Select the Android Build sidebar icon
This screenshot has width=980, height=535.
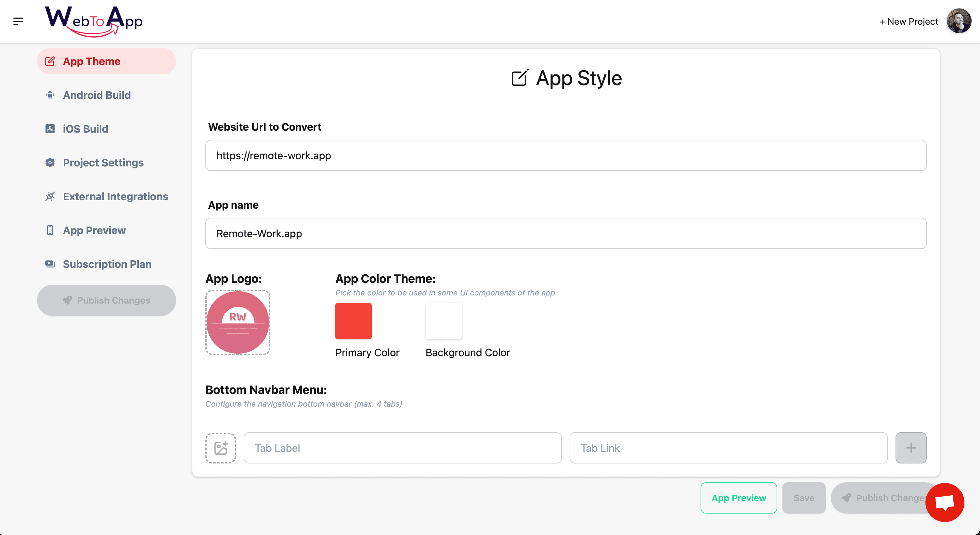click(x=50, y=95)
